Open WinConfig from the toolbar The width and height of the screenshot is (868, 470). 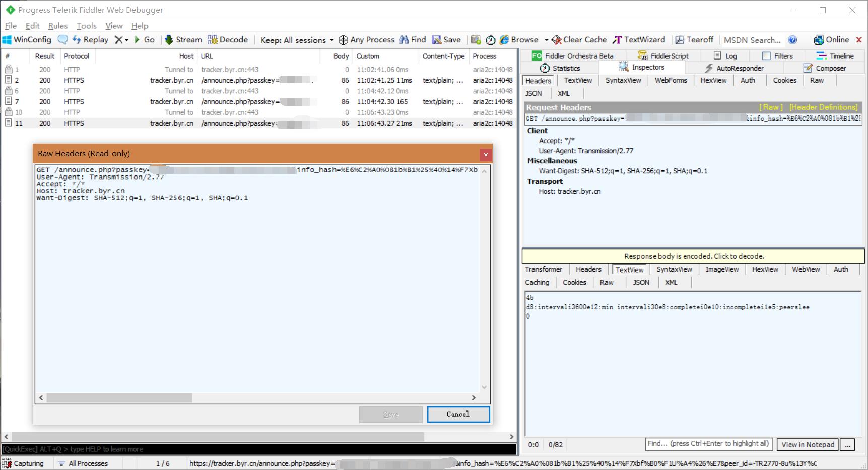click(x=27, y=40)
